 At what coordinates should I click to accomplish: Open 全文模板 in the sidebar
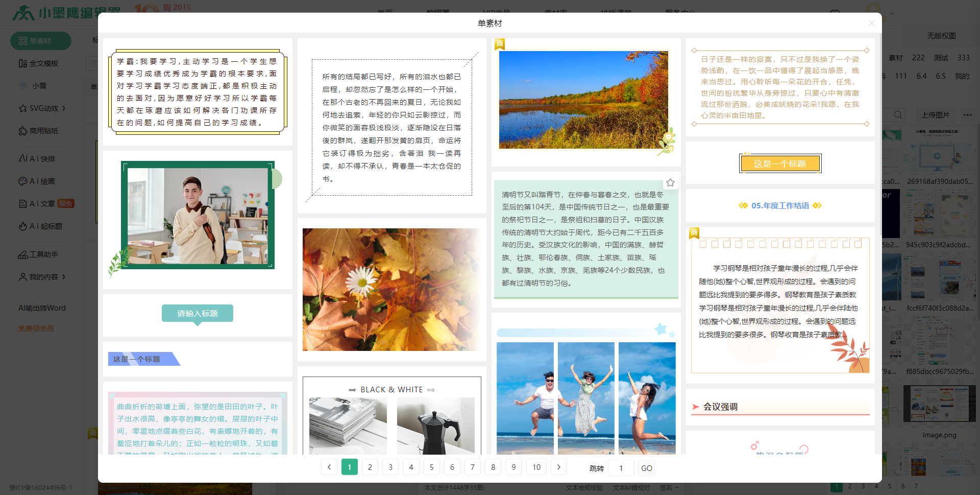[x=38, y=63]
